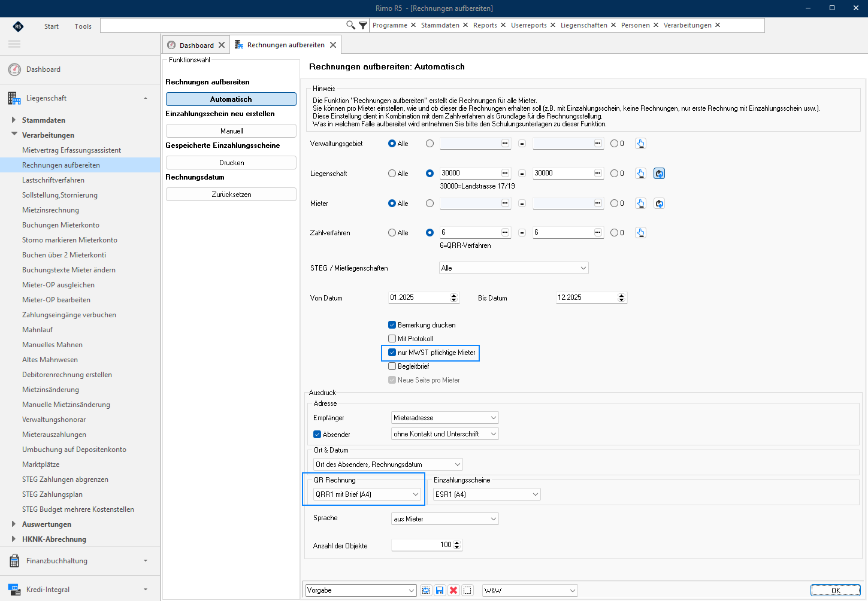Select the range radio for Mieter
Viewport: 868px width, 601px height.
tap(430, 204)
